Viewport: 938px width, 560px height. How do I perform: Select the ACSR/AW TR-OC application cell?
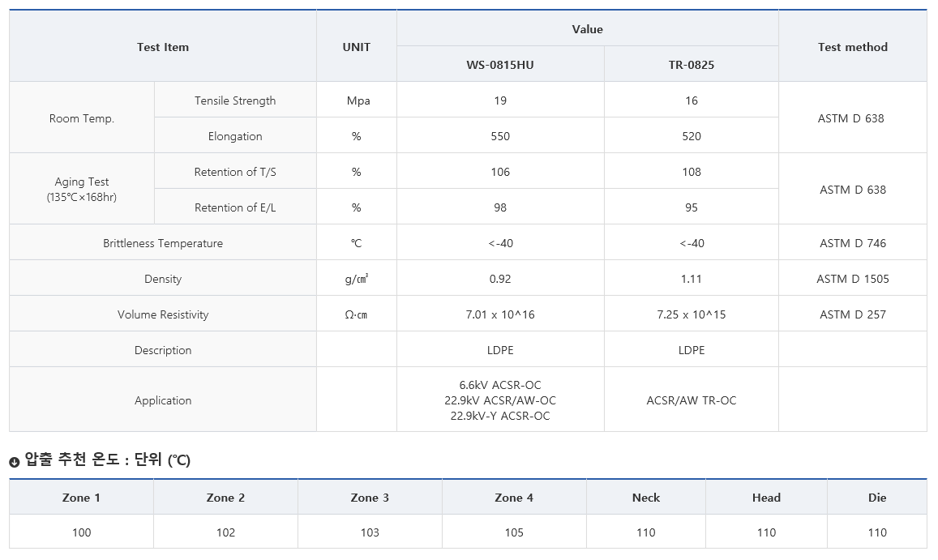[691, 400]
